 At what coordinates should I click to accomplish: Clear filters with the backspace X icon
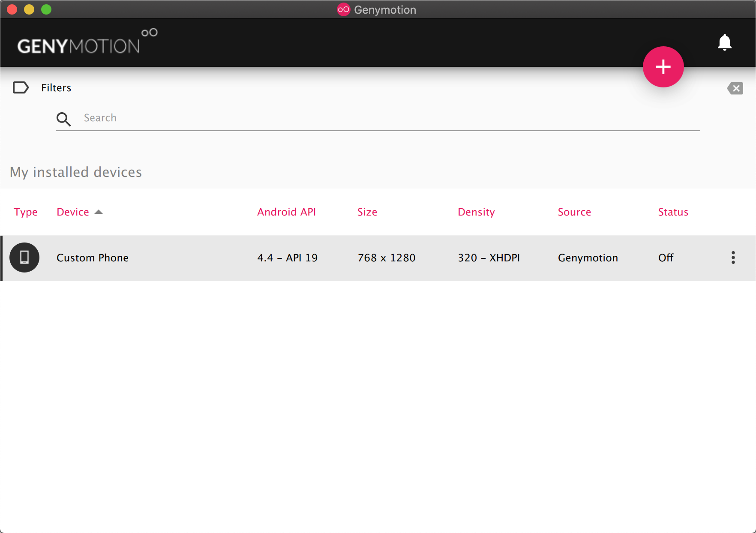[x=735, y=88]
